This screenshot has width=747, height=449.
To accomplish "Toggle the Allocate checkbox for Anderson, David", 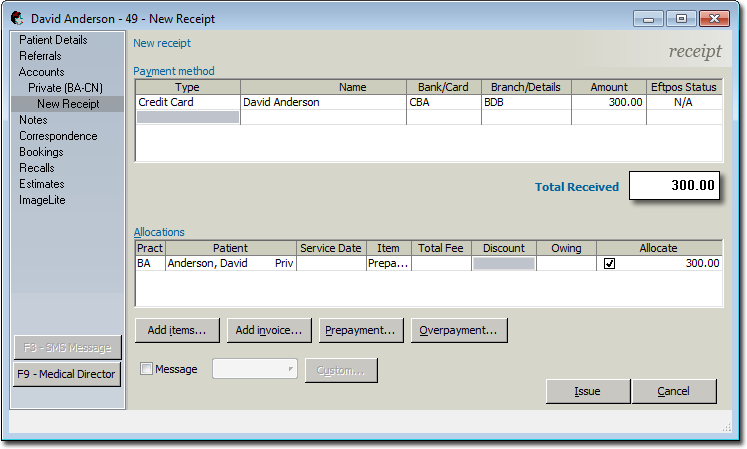I will 609,264.
